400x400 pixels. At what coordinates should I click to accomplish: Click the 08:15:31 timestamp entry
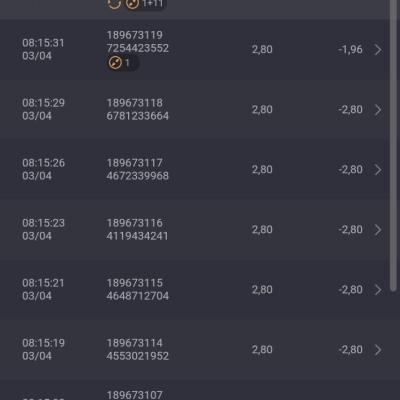coord(43,49)
